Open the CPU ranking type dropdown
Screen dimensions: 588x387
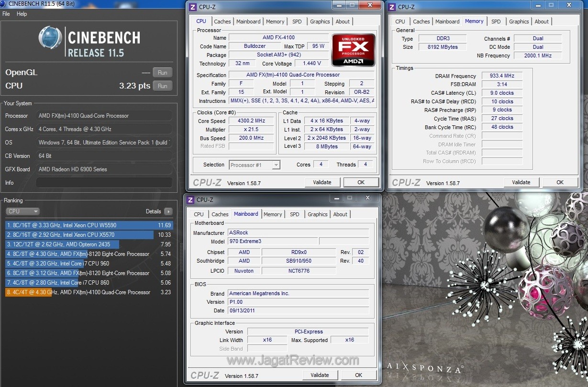[x=22, y=211]
